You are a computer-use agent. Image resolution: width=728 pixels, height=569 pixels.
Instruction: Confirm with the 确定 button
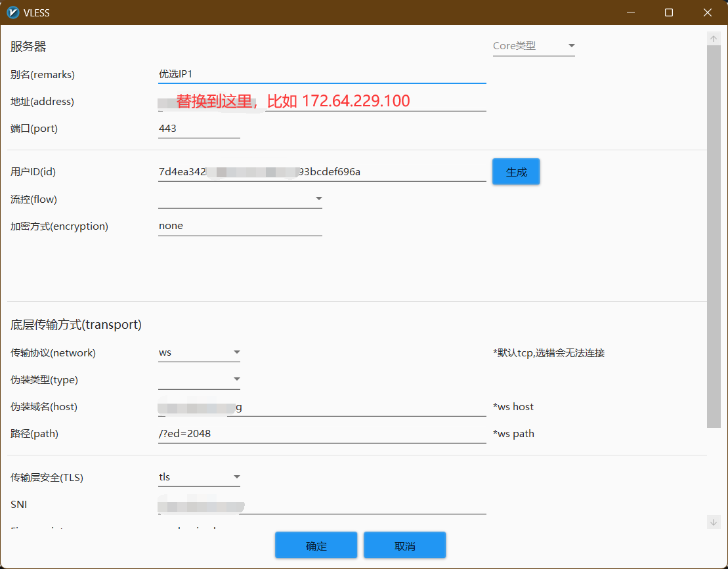[316, 545]
